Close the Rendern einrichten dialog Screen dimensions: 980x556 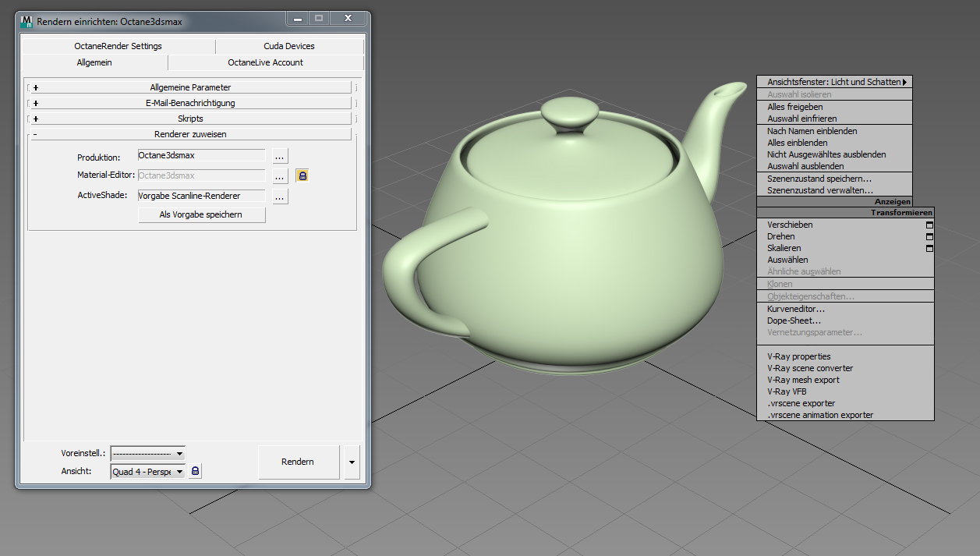pyautogui.click(x=348, y=18)
